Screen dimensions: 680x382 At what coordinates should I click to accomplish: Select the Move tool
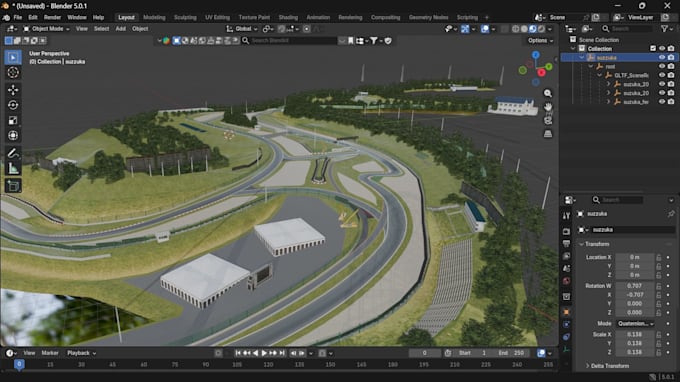[x=13, y=90]
